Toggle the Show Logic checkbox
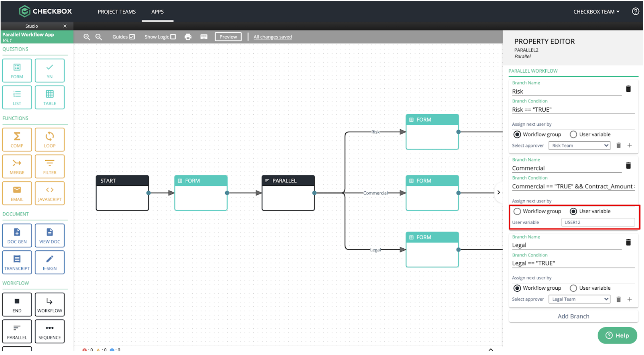The width and height of the screenshot is (644, 355). point(173,37)
